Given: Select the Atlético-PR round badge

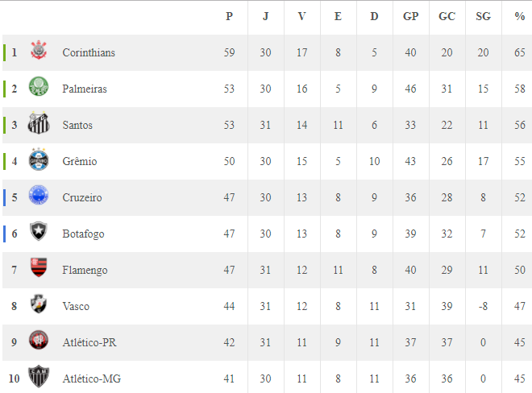Looking at the screenshot, I should 39,340.
